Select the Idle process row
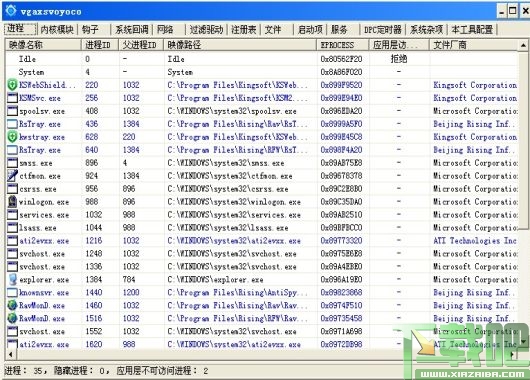Screen dimensions: 530x380 [261, 59]
